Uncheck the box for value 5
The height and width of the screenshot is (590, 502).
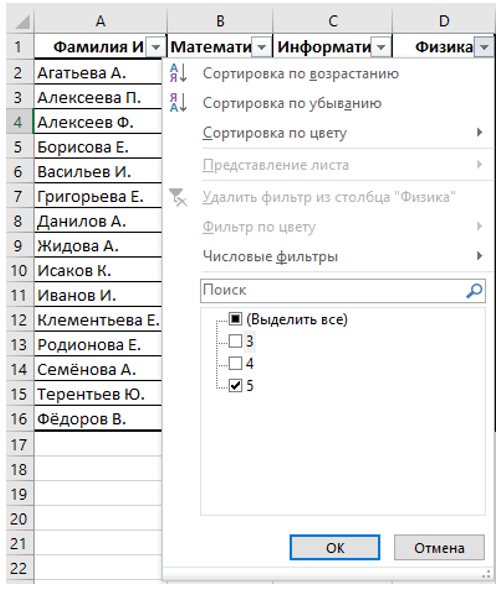tap(235, 386)
